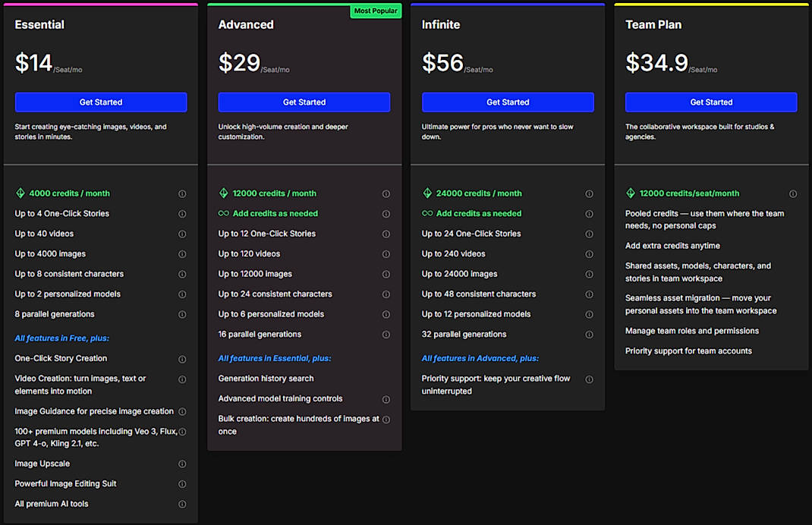Click the "Most Popular" badge
Image resolution: width=812 pixels, height=525 pixels.
click(376, 11)
